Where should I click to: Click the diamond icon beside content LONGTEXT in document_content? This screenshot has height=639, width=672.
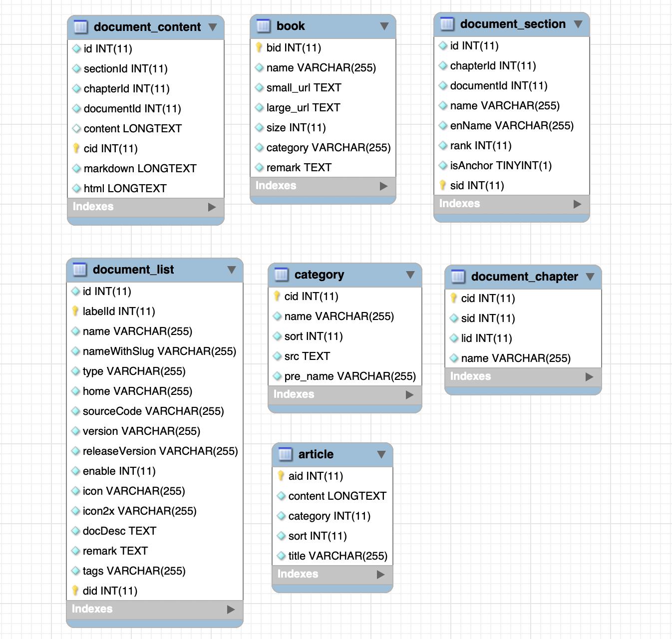[x=76, y=128]
